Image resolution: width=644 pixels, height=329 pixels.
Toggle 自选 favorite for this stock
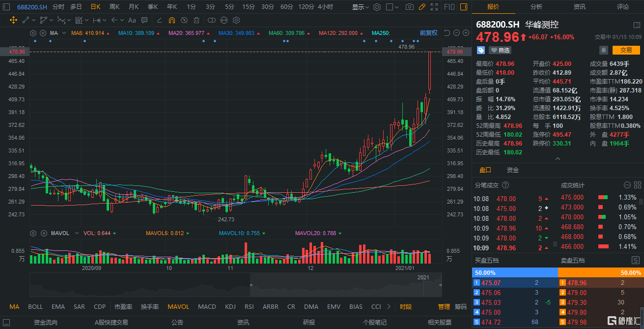pyautogui.click(x=500, y=50)
